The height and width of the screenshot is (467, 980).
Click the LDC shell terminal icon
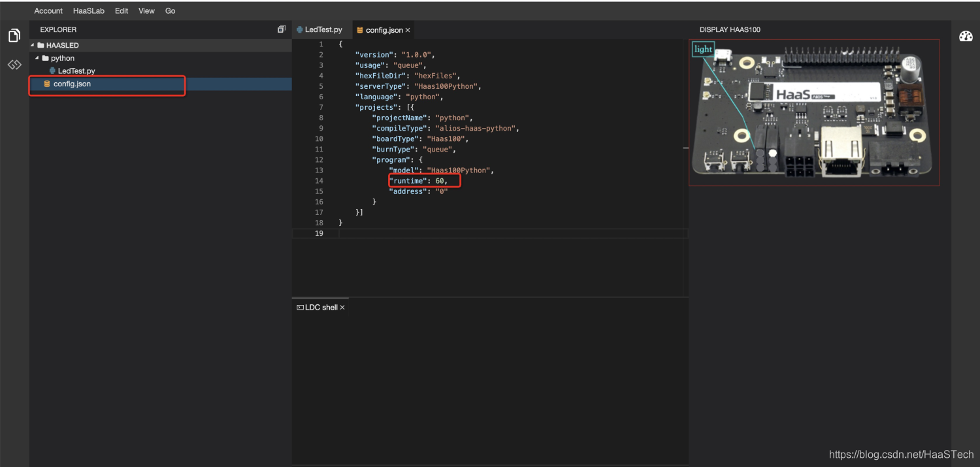(x=300, y=307)
